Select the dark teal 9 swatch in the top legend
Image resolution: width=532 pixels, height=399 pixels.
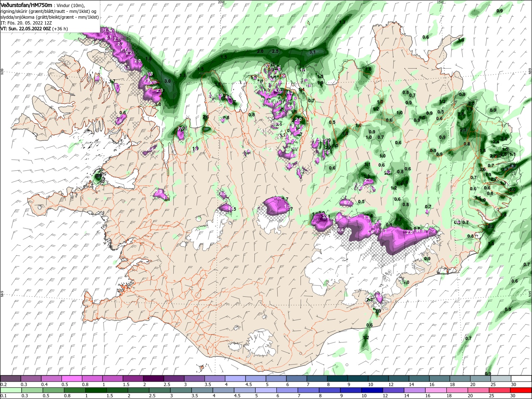(357, 379)
